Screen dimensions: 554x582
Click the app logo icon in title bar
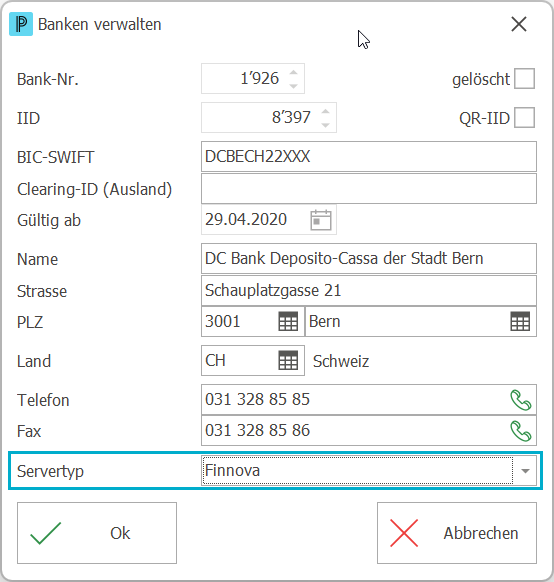21,24
